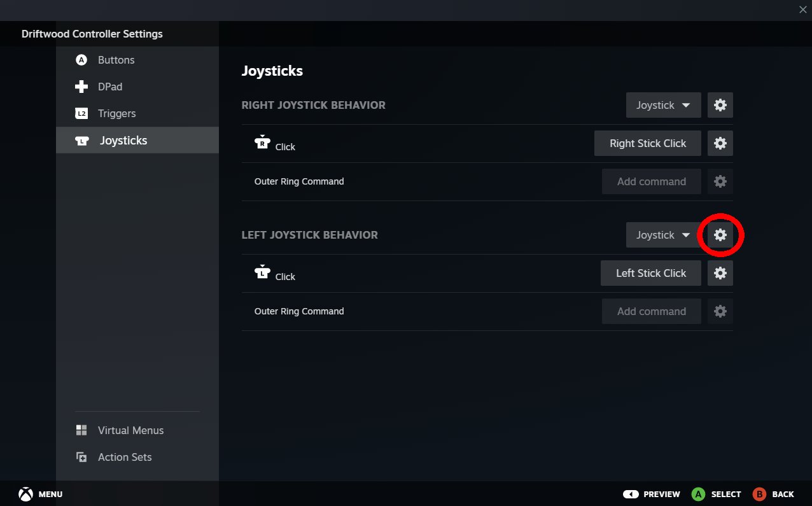
Task: Open gear for right Outer Ring Command
Action: [x=720, y=181]
